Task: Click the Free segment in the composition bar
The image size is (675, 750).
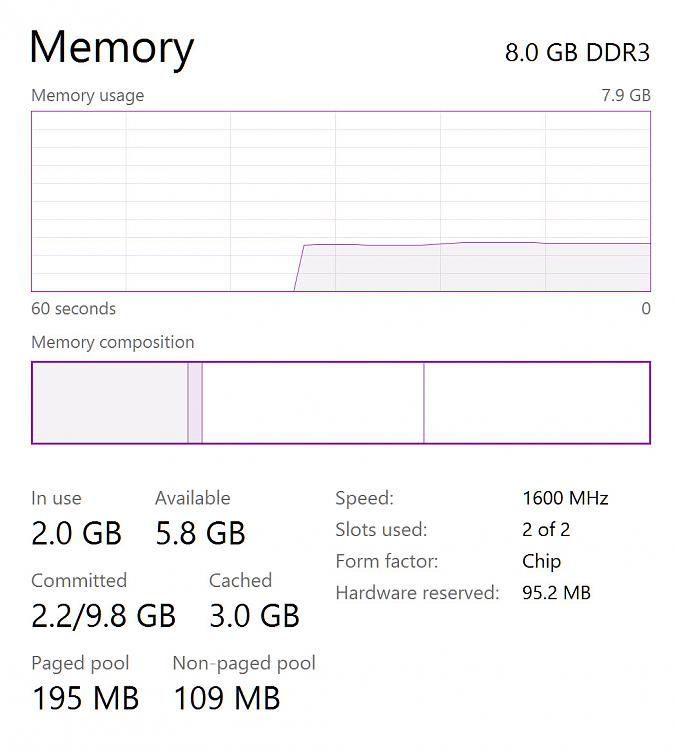Action: 537,403
